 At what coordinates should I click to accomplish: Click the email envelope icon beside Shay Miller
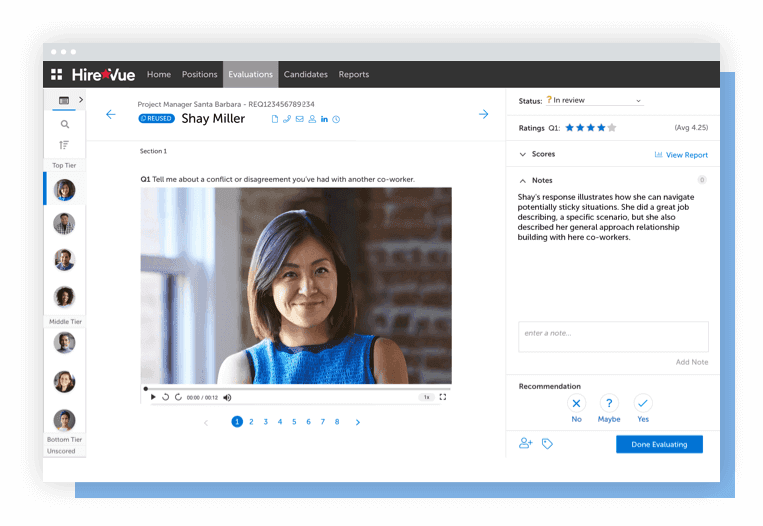pos(300,119)
